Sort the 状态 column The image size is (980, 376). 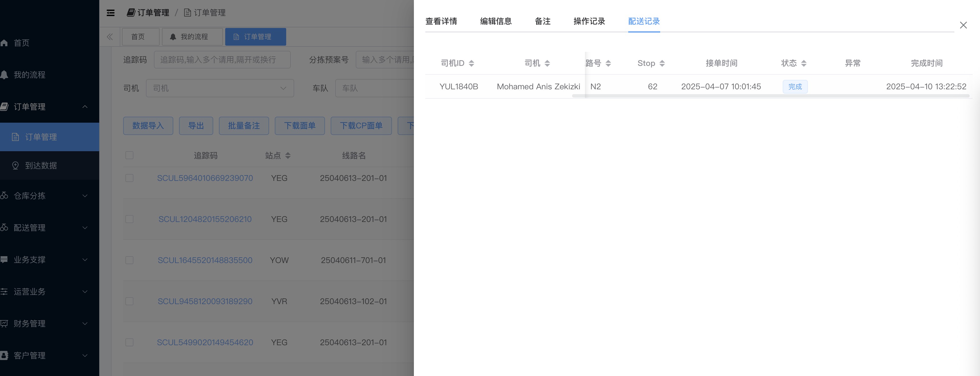pyautogui.click(x=804, y=63)
